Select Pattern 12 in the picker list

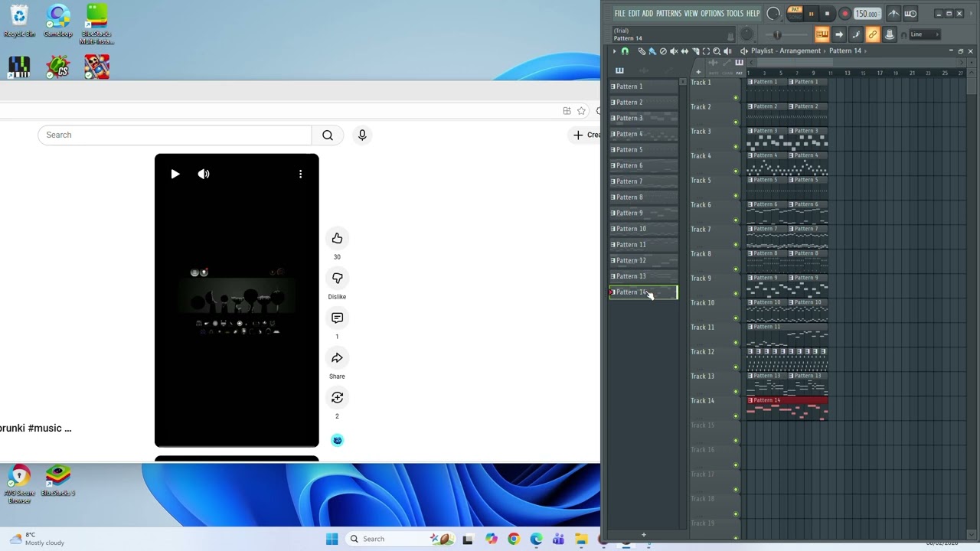(x=643, y=260)
